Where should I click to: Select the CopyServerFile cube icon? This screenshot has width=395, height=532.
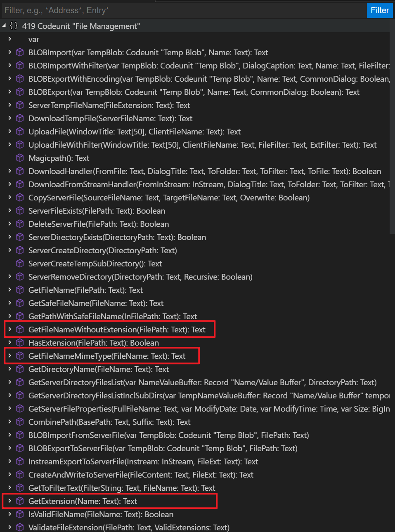pyautogui.click(x=20, y=198)
